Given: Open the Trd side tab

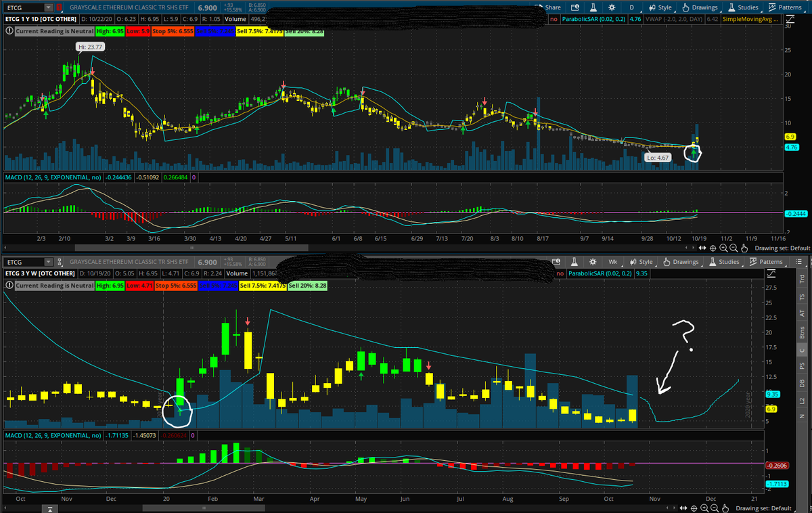Looking at the screenshot, I should pos(802,278).
